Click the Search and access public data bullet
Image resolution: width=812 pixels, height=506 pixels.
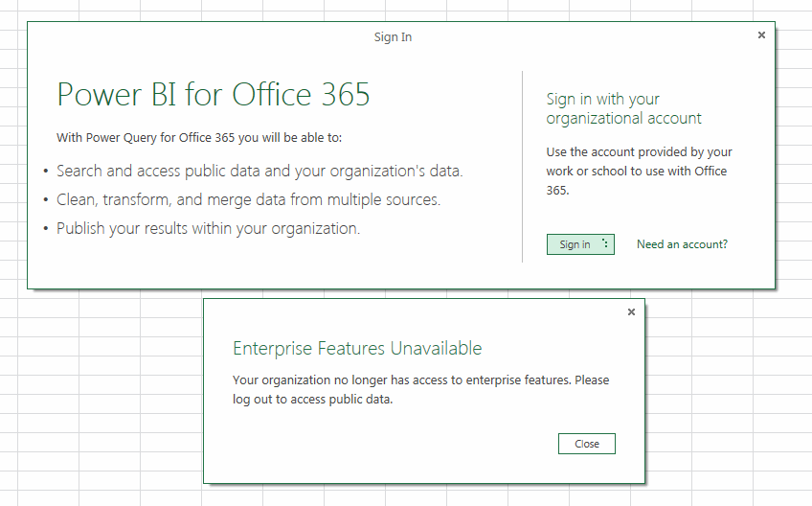pos(259,171)
